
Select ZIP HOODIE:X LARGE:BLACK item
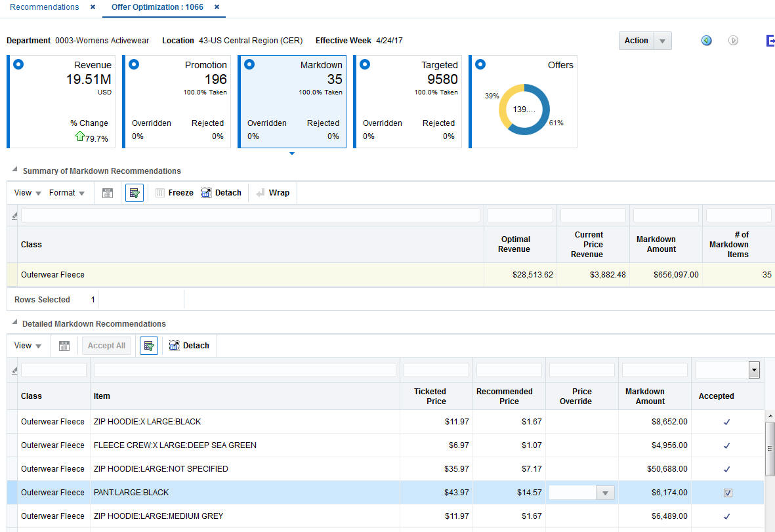147,422
